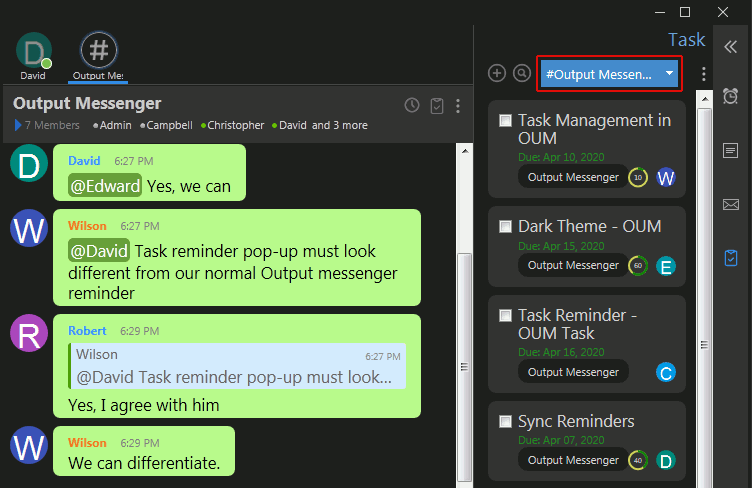This screenshot has height=488, width=752.
Task: Check the Dark Theme - OUM checkbox
Action: (x=505, y=226)
